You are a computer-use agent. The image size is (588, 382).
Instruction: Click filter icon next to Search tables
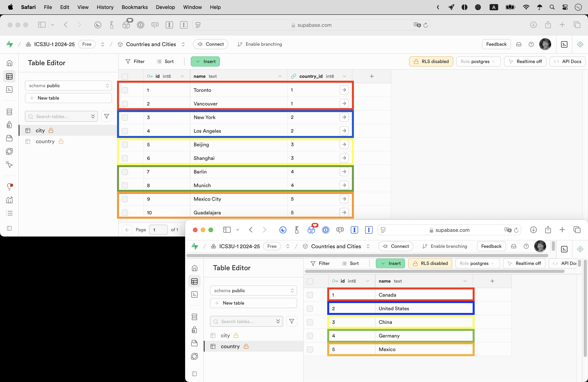[107, 116]
